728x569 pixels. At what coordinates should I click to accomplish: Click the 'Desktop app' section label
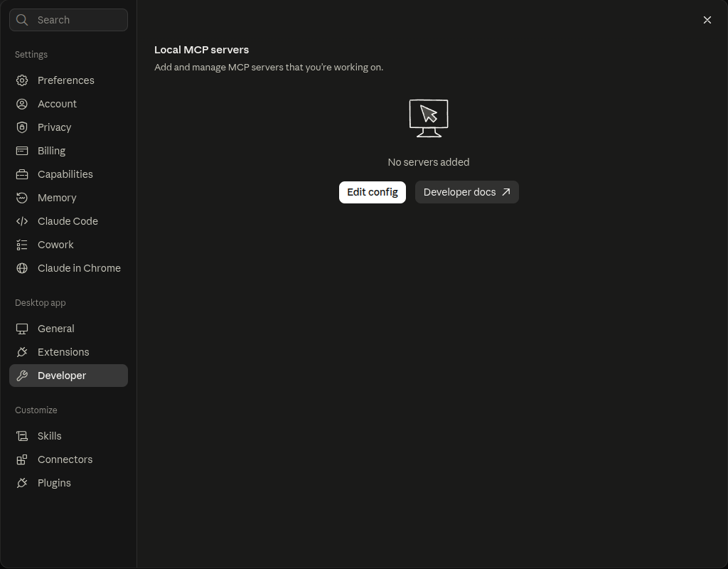[x=41, y=303]
